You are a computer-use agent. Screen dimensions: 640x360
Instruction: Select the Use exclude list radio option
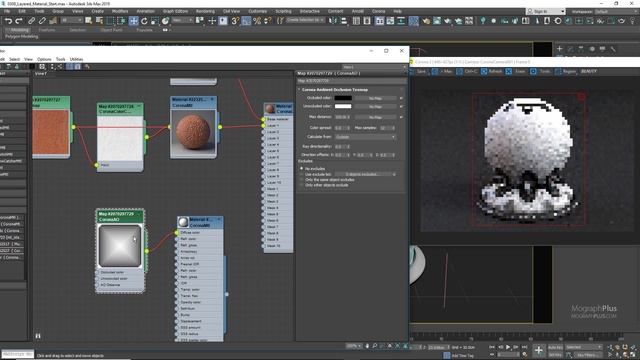pyautogui.click(x=302, y=174)
